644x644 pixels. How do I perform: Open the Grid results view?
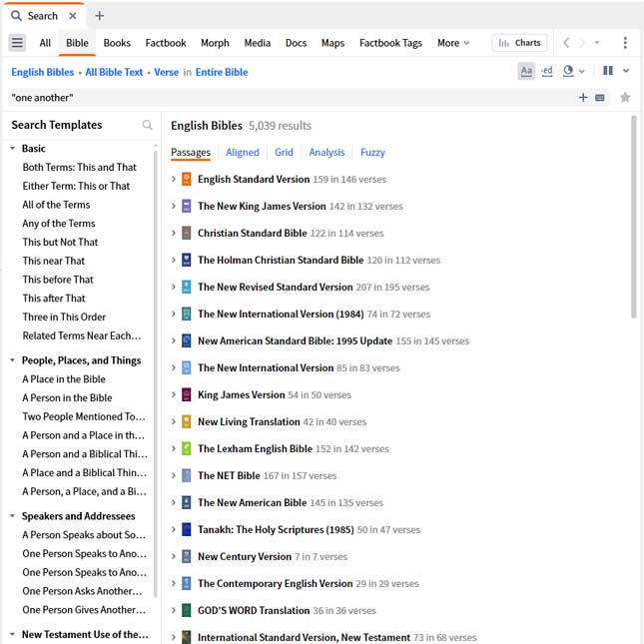(x=284, y=153)
